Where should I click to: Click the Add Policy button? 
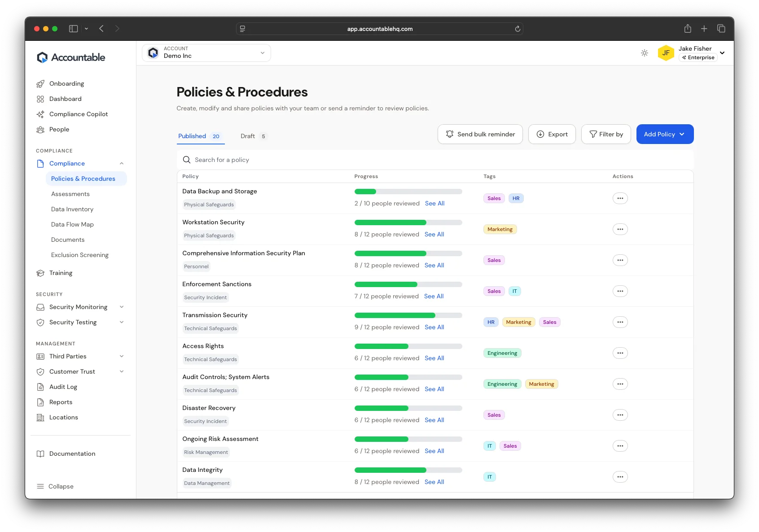(x=664, y=134)
